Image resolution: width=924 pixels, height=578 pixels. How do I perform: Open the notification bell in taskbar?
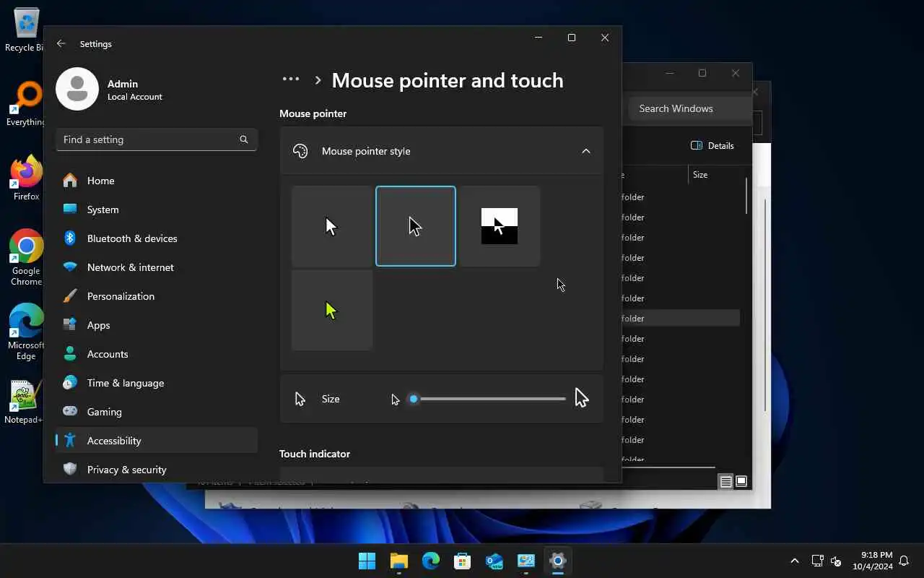[x=904, y=561]
